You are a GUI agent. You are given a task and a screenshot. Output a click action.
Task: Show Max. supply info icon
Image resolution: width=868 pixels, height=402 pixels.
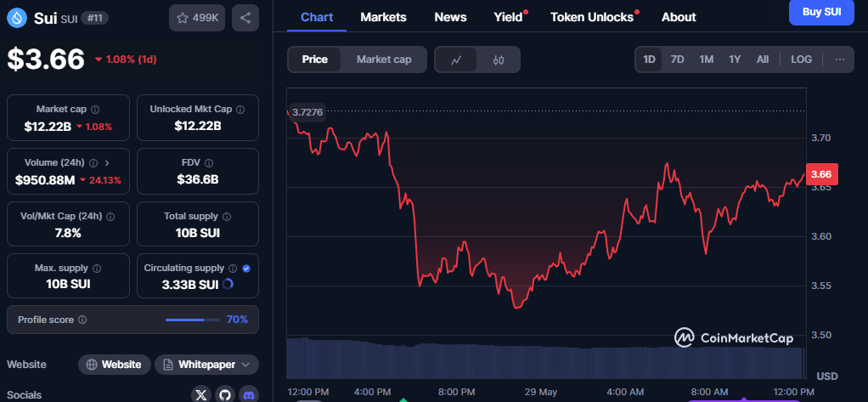coord(97,269)
